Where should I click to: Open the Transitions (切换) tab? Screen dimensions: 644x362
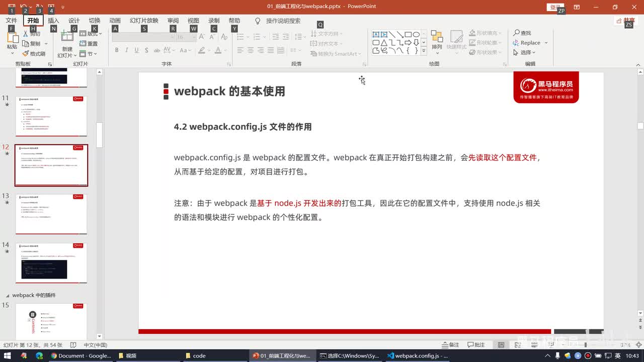[95, 21]
